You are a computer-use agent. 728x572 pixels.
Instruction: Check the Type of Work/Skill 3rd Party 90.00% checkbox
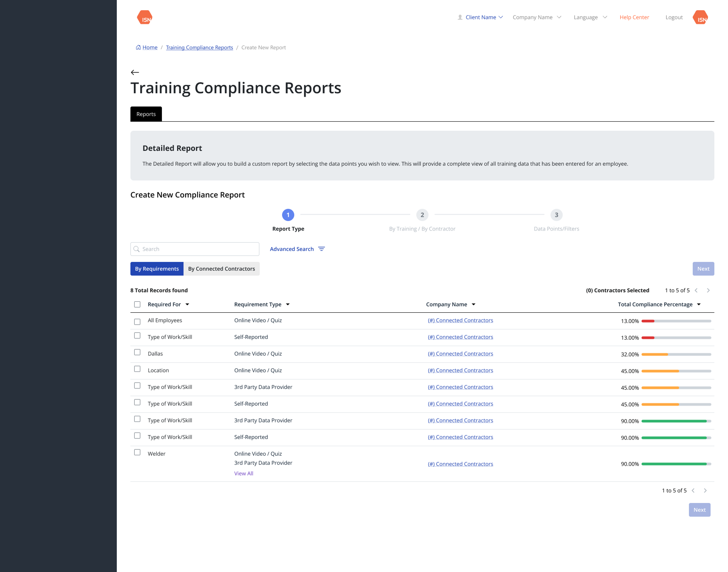[x=137, y=419]
